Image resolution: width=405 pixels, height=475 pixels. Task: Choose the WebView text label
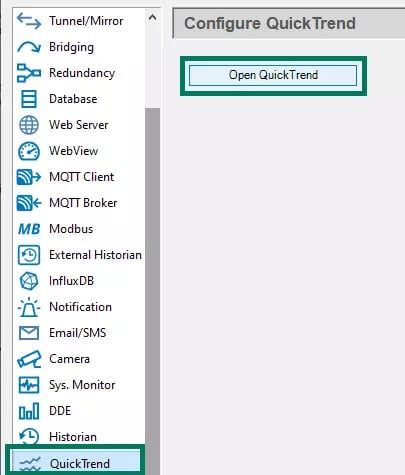(x=74, y=151)
